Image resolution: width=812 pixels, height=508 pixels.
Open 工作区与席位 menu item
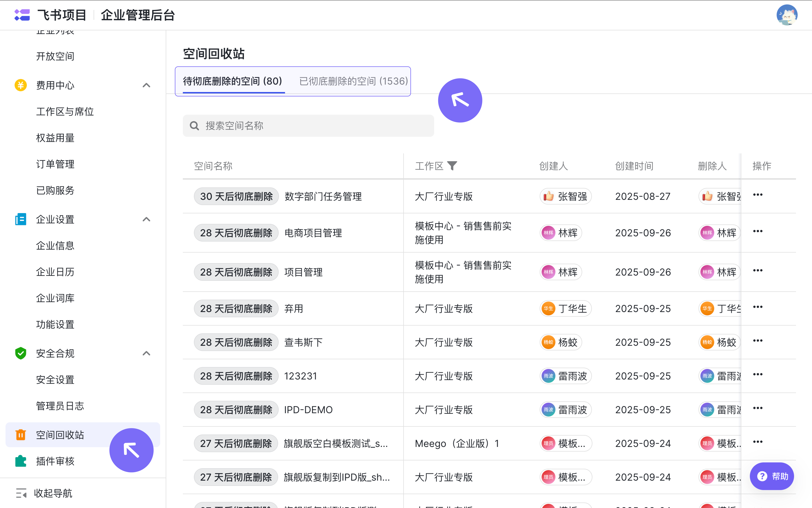[65, 112]
